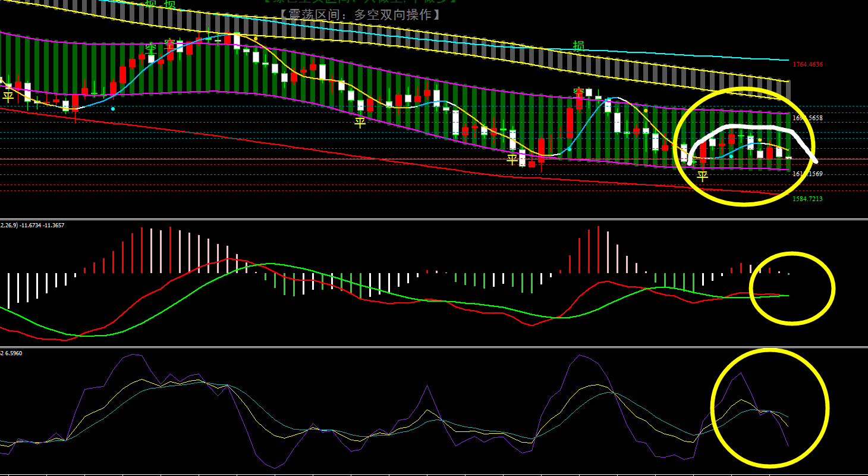
Task: Click the green 1584.7213 price label
Action: pos(807,199)
